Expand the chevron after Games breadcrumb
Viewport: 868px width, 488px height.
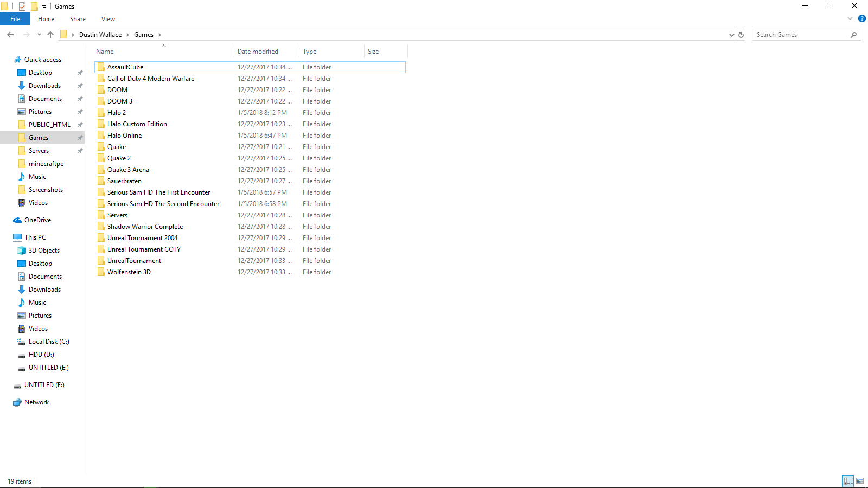[159, 35]
